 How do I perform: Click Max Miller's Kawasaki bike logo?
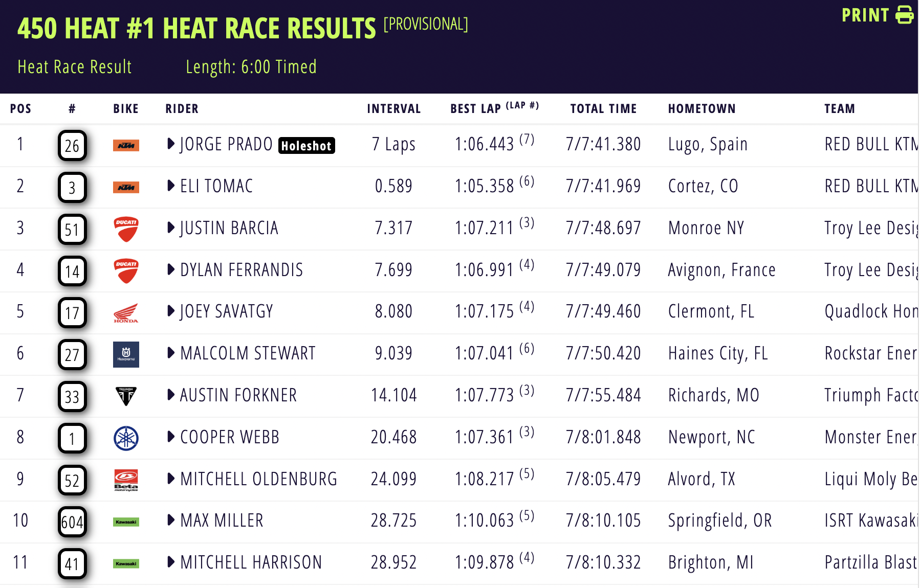coord(126,522)
